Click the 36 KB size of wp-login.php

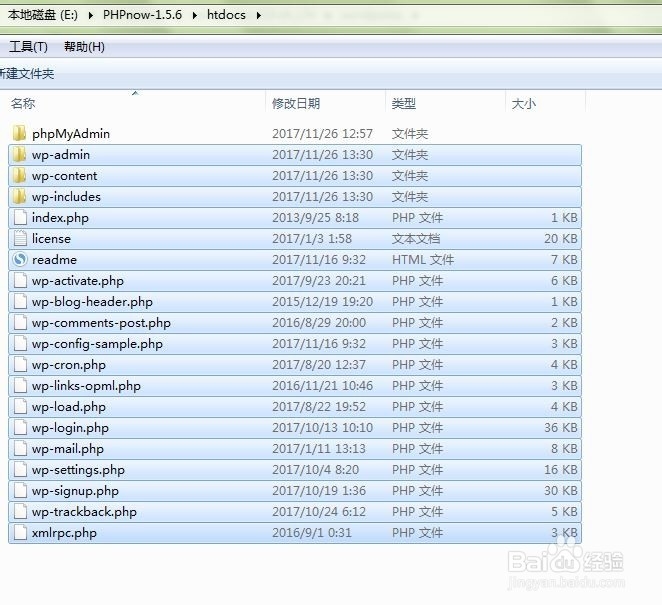pos(561,428)
